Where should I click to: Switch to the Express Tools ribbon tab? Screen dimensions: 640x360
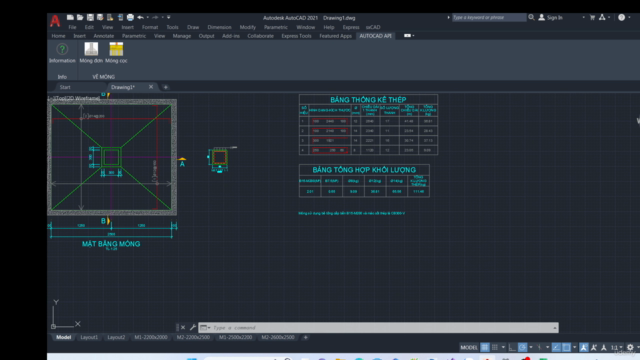(x=296, y=36)
